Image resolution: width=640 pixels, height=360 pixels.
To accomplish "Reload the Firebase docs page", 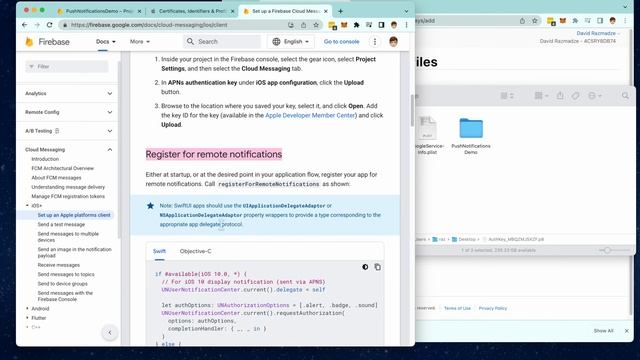I will click(x=49, y=25).
